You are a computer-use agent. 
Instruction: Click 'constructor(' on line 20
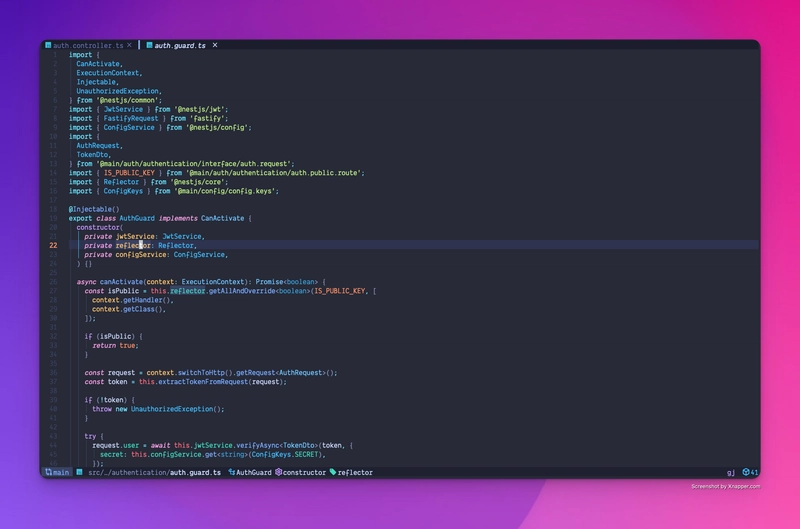(99, 228)
